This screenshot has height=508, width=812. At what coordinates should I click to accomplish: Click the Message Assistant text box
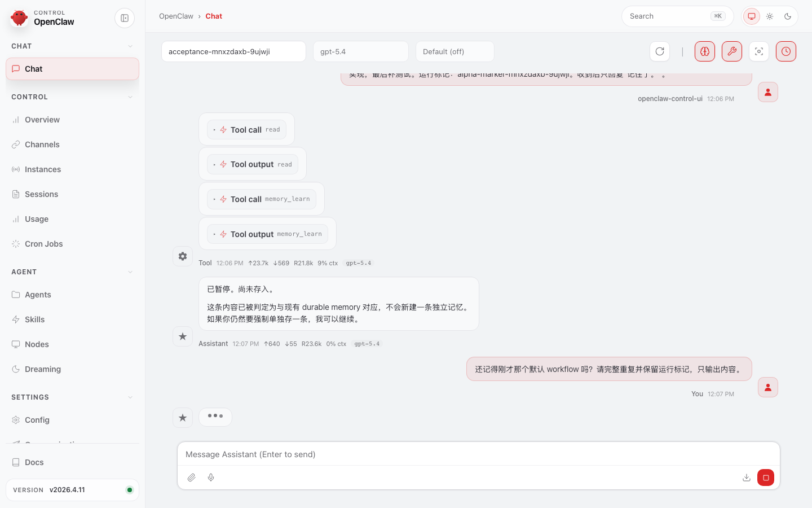click(479, 454)
